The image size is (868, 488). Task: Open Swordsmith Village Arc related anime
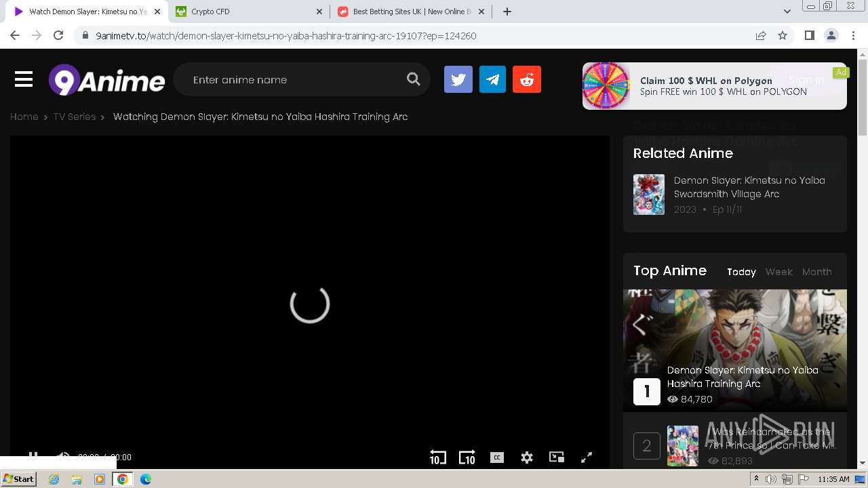point(749,187)
